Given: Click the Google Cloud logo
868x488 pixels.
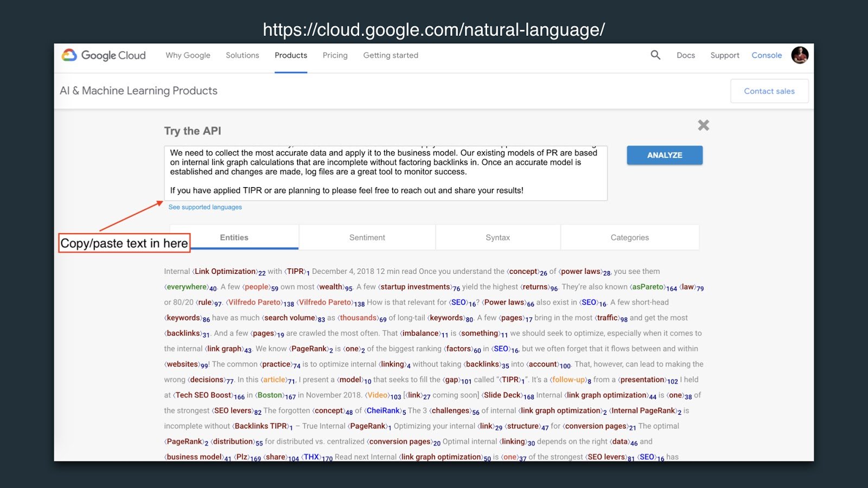Looking at the screenshot, I should (x=104, y=55).
